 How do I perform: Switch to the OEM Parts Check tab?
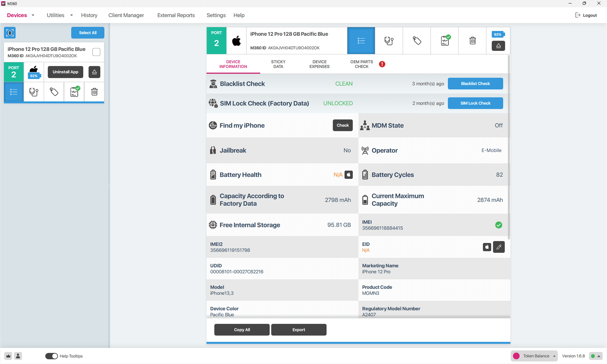coord(361,64)
